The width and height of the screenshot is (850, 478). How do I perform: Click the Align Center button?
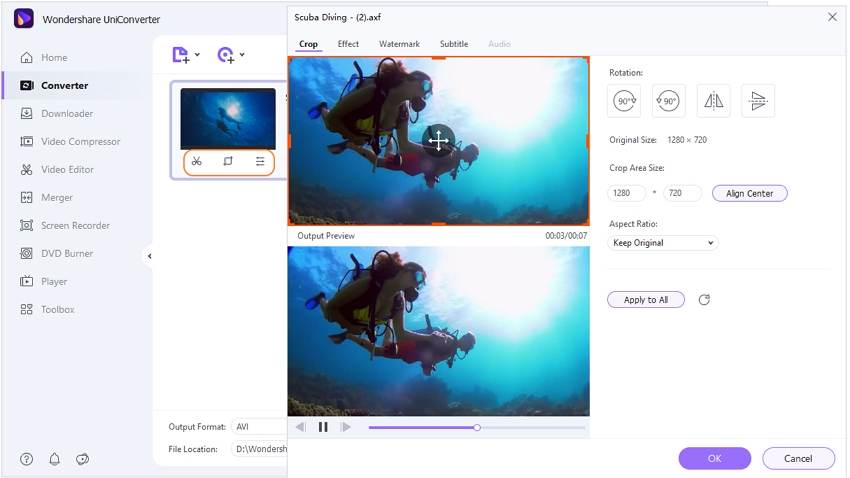(749, 193)
